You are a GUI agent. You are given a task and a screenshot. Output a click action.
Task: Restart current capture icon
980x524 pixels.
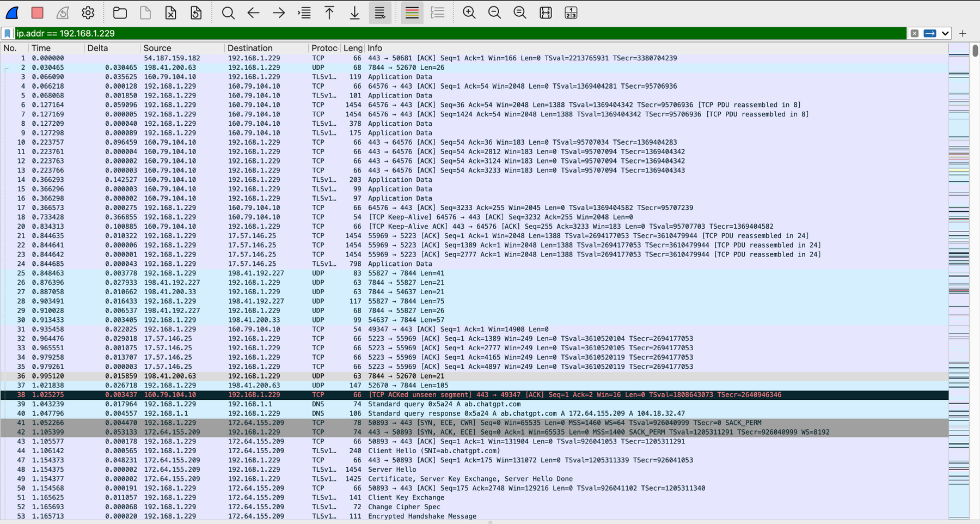pyautogui.click(x=63, y=13)
